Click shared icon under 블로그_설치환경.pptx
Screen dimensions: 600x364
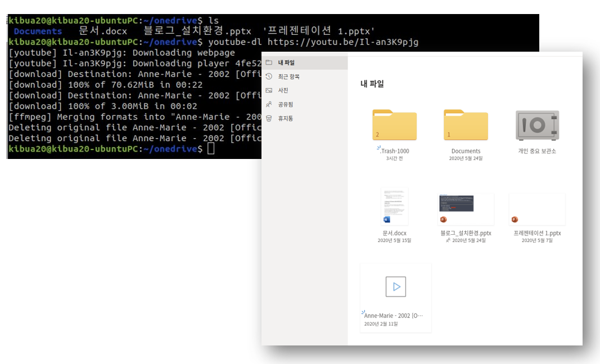[x=448, y=240]
